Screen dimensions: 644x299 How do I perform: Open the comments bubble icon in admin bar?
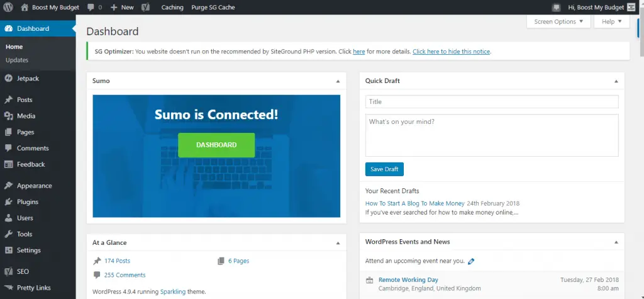(91, 8)
